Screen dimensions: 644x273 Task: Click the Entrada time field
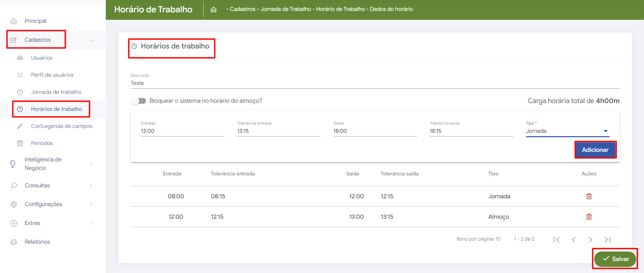(182, 131)
